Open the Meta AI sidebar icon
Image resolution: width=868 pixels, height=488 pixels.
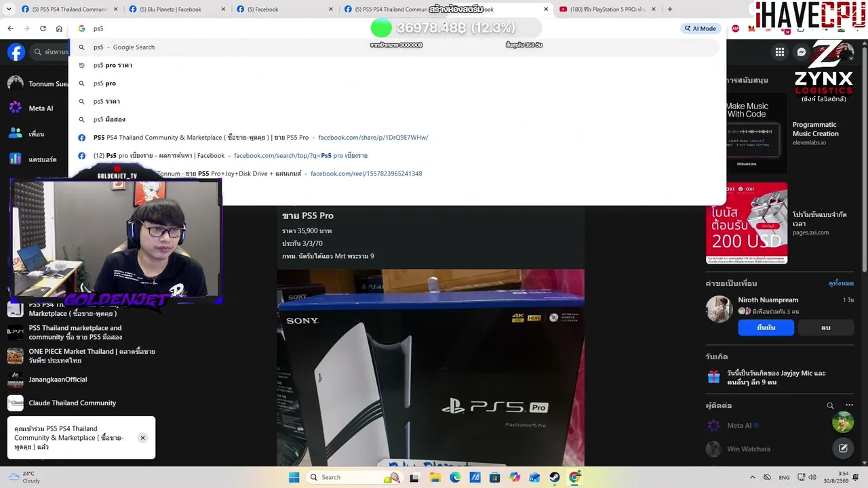[x=15, y=108]
